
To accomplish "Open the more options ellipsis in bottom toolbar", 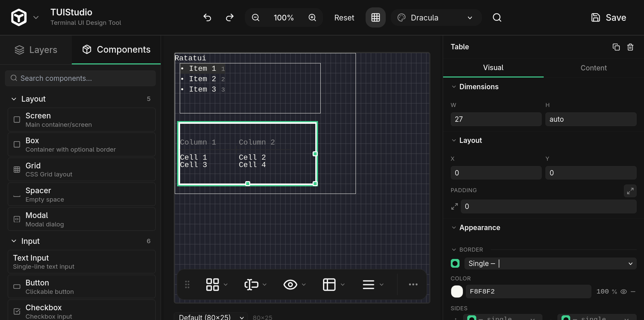I will tap(413, 284).
